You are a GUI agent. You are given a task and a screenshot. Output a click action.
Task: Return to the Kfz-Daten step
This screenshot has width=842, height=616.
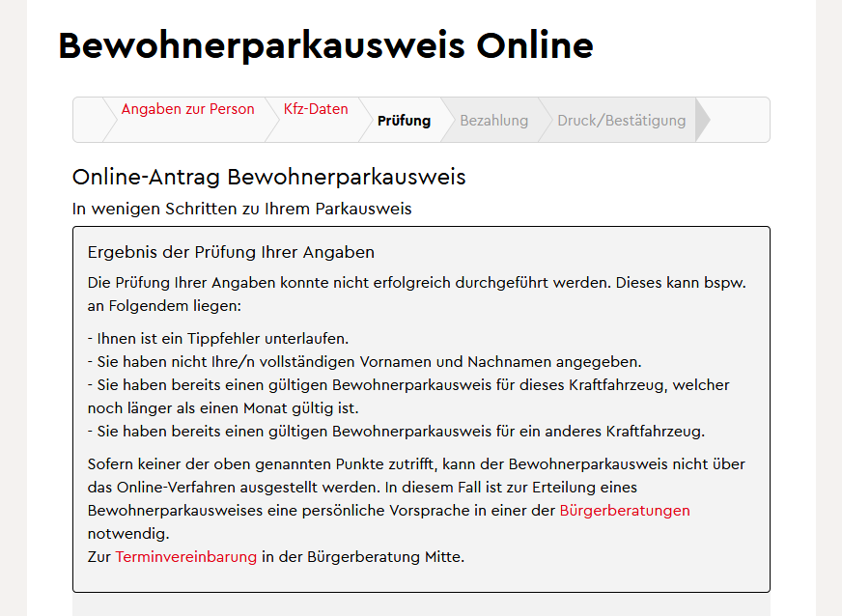pyautogui.click(x=316, y=109)
